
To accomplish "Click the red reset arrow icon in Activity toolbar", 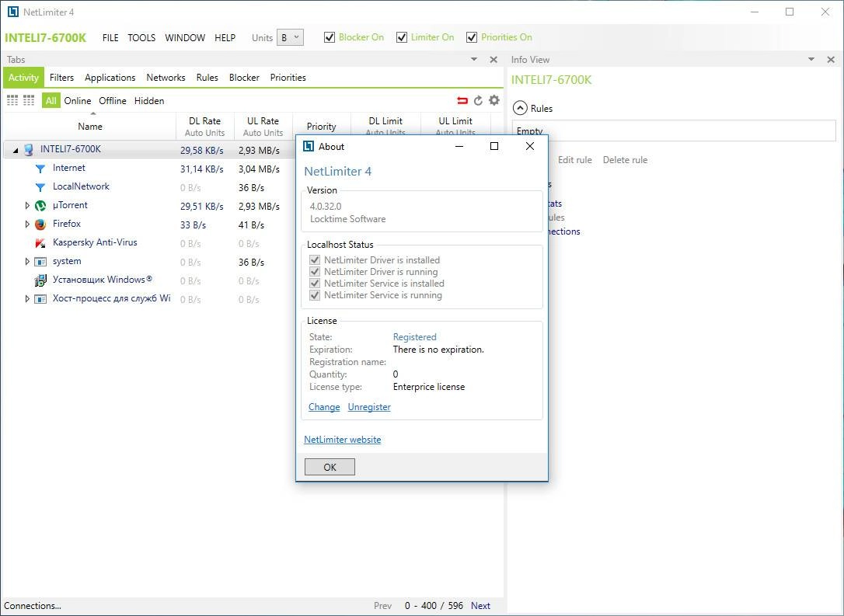I will [x=462, y=101].
